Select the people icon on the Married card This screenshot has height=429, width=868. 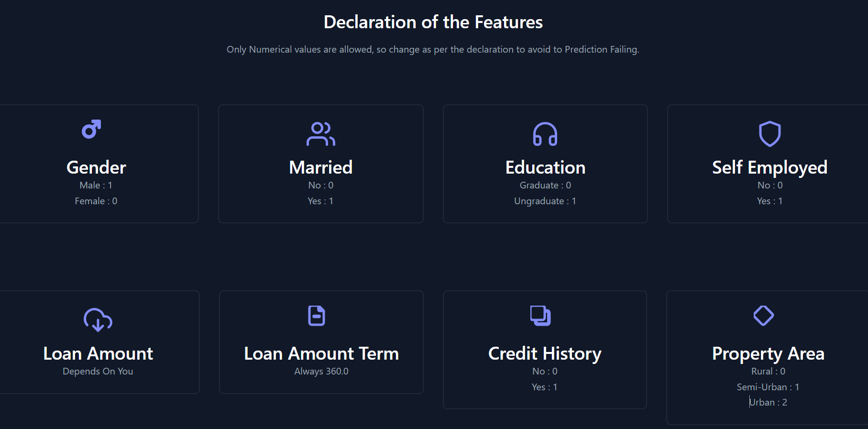tap(321, 134)
